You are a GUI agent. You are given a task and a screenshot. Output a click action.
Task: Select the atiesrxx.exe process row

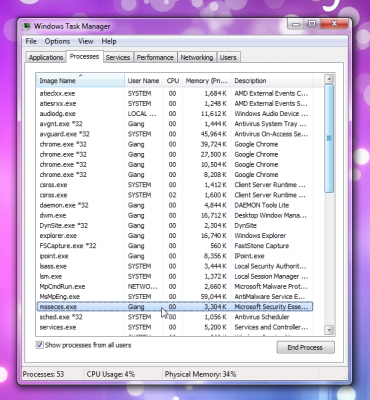(x=174, y=103)
